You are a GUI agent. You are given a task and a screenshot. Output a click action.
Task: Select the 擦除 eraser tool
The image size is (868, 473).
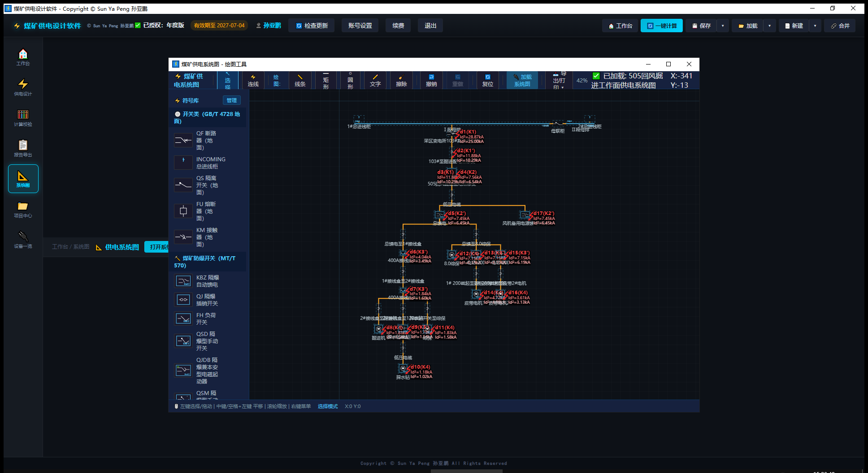coord(401,81)
